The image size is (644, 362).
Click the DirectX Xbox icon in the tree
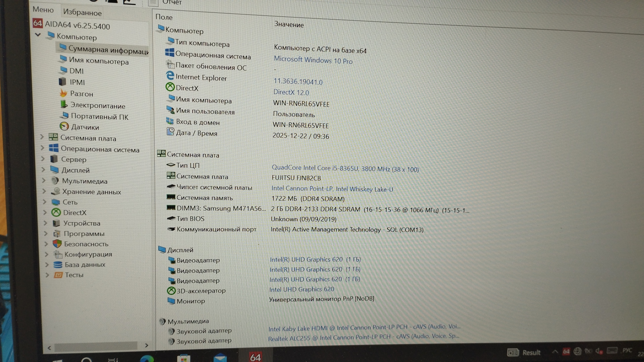coord(56,213)
